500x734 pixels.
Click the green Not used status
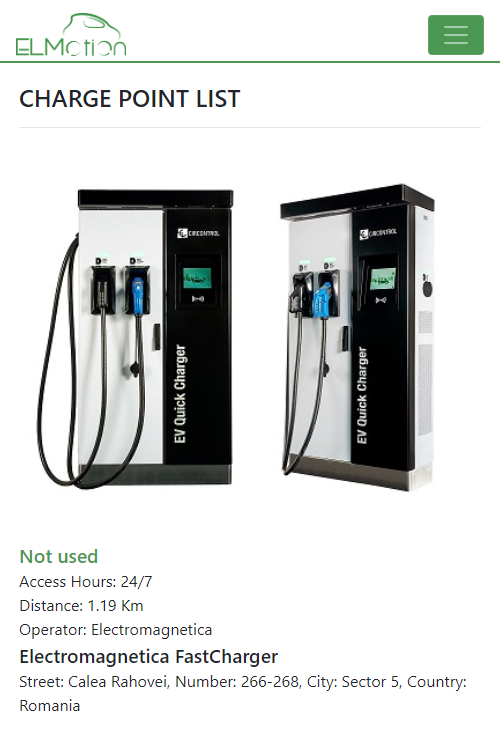59,557
